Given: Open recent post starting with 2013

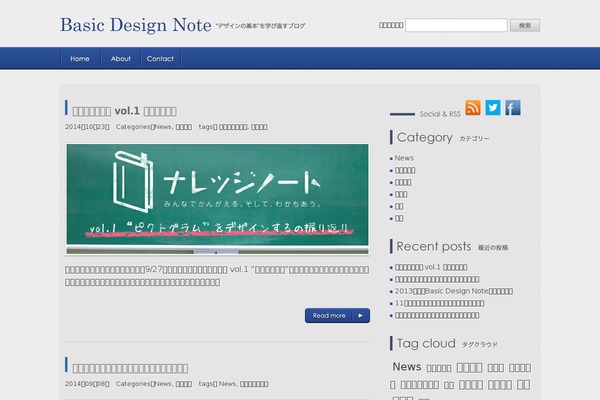Looking at the screenshot, I should click(454, 291).
